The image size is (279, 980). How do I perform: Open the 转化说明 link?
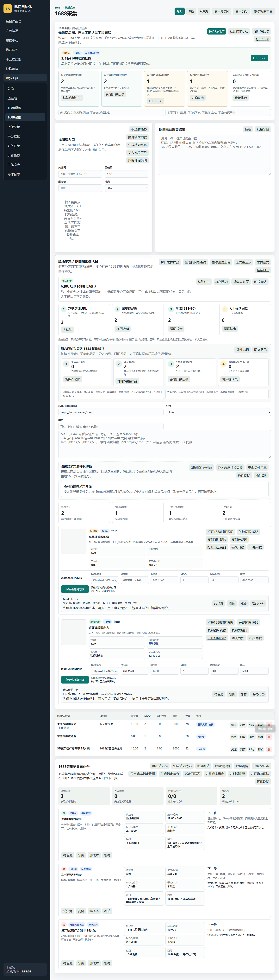click(263, 781)
